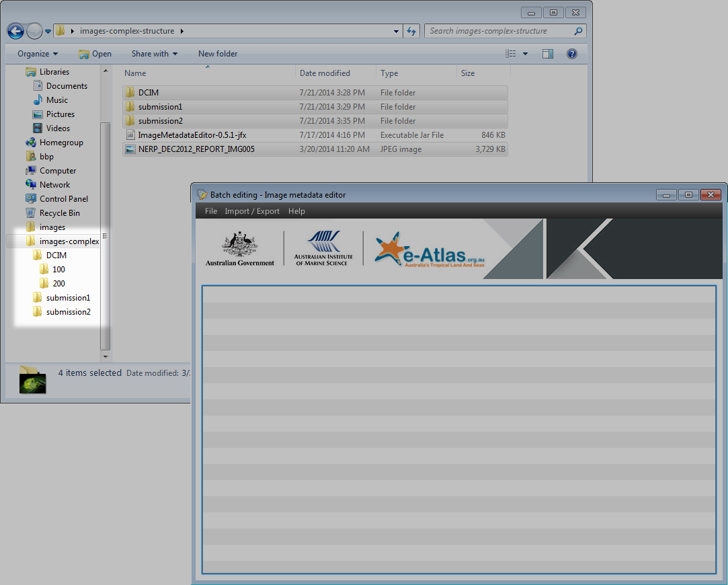
Task: Select folder 200 in navigation tree
Action: tap(52, 284)
